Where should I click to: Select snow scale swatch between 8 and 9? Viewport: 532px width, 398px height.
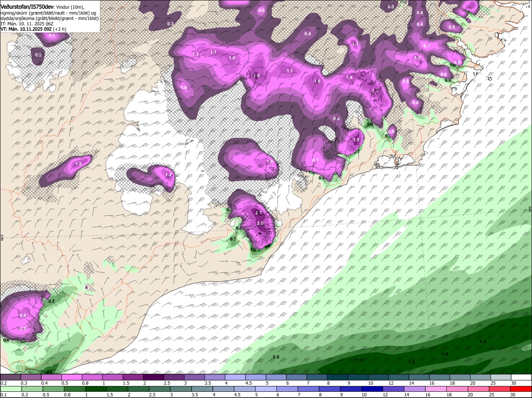[337, 378]
